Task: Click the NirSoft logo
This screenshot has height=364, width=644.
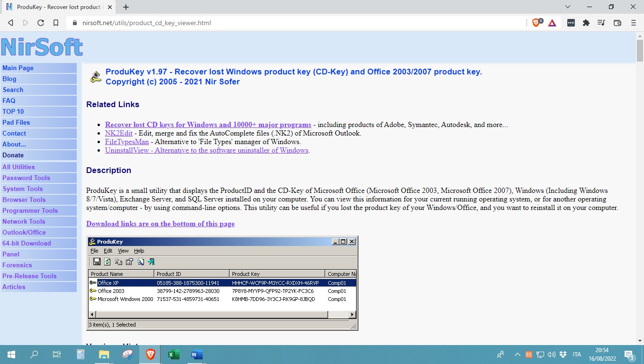Action: coord(42,47)
